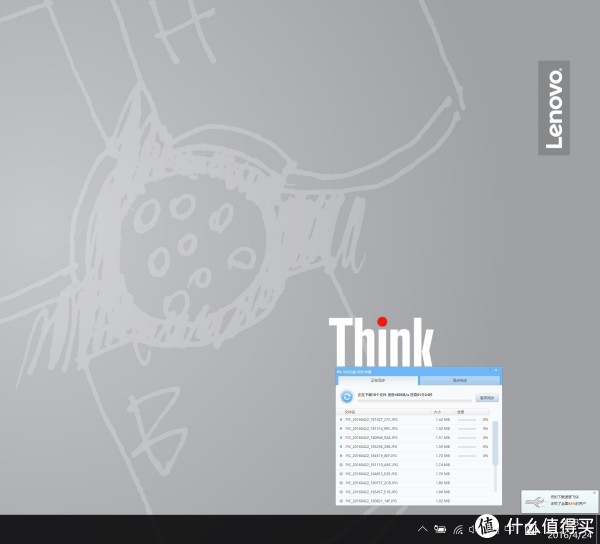This screenshot has height=544, width=600.
Task: Select the file row sized 1.59 MB
Action: click(414, 447)
